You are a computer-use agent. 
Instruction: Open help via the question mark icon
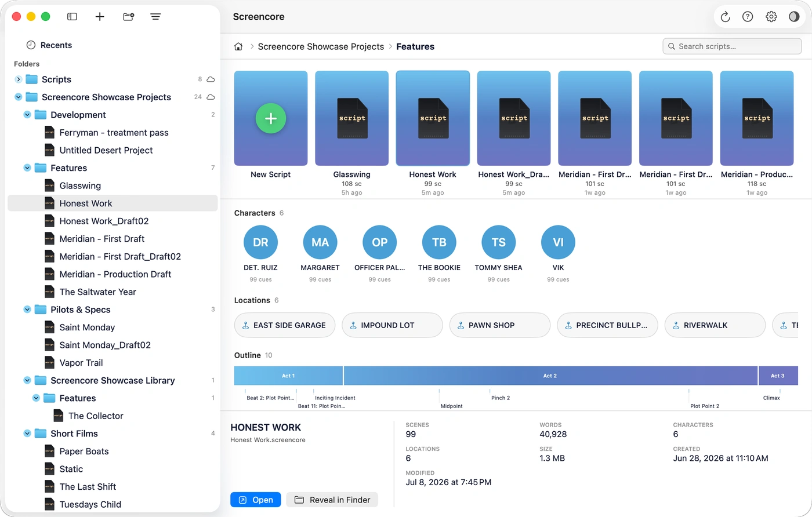(748, 17)
